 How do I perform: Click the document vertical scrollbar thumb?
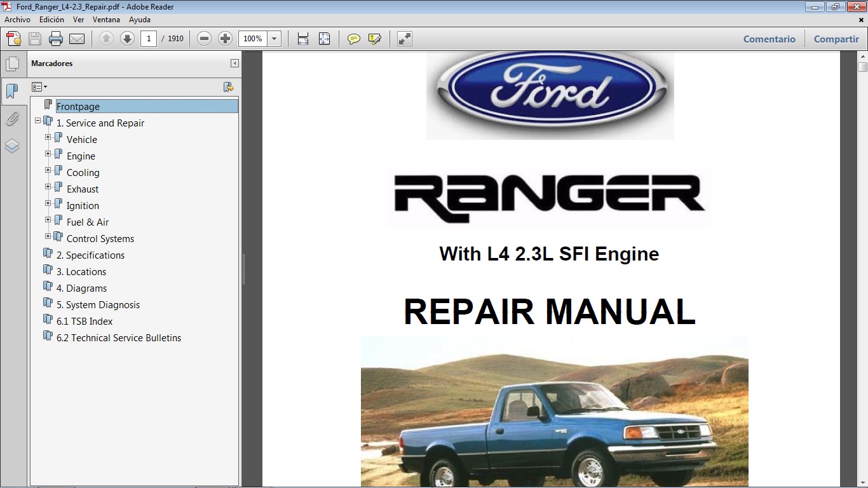coord(862,67)
